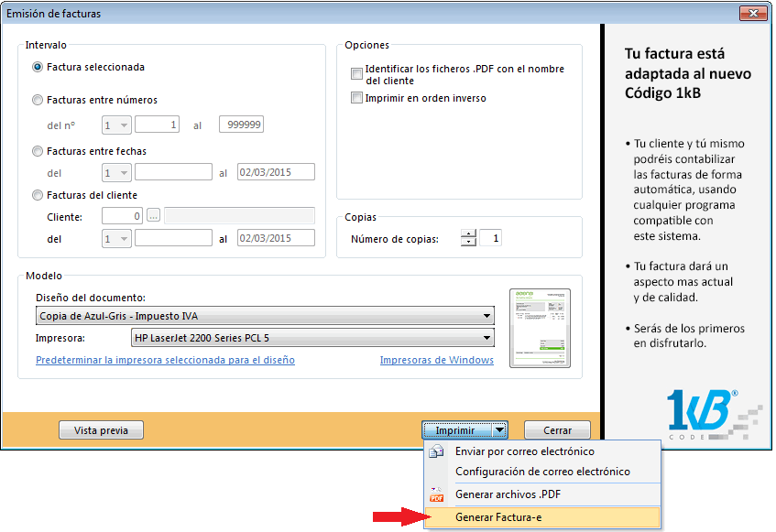The width and height of the screenshot is (776, 532).
Task: Click the Vista previa button
Action: 101,430
